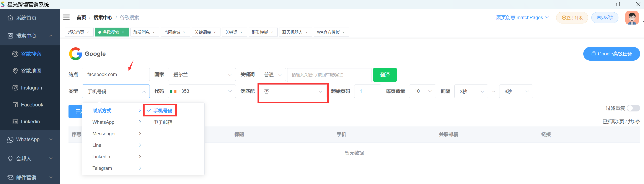The image size is (644, 184).
Task: Select Telegram in the cascader menu
Action: [112, 168]
